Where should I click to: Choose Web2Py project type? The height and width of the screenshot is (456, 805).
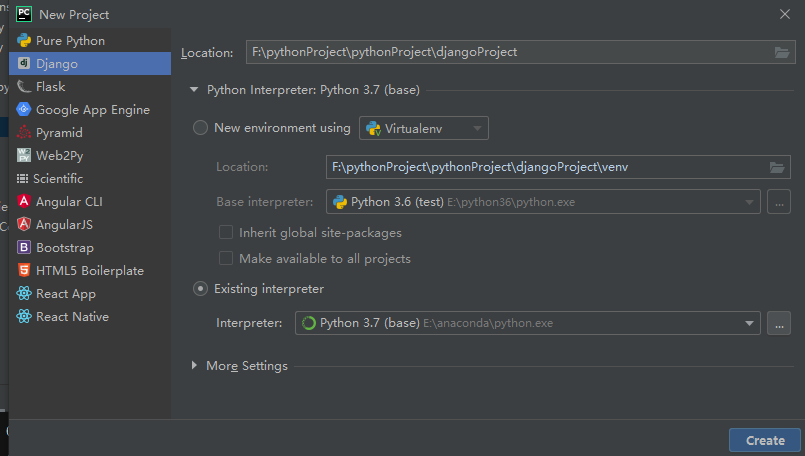(x=90, y=156)
